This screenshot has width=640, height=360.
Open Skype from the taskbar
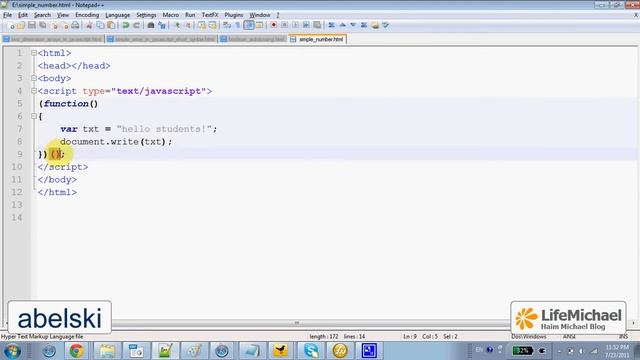[311, 351]
